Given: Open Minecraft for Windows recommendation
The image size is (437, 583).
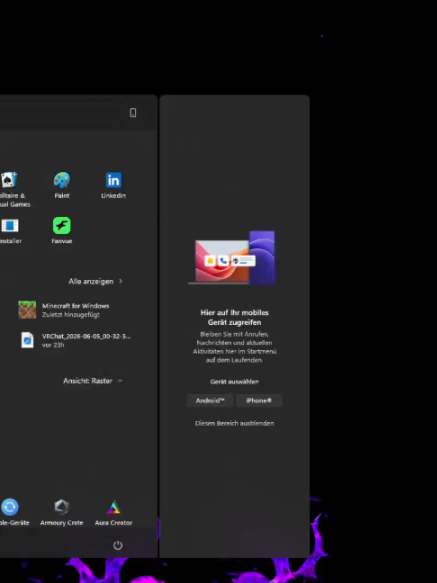Looking at the screenshot, I should point(74,310).
